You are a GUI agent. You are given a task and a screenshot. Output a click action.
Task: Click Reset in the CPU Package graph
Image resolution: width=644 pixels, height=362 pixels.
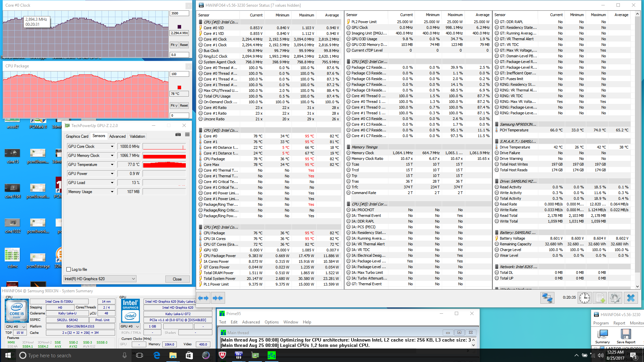point(184,106)
